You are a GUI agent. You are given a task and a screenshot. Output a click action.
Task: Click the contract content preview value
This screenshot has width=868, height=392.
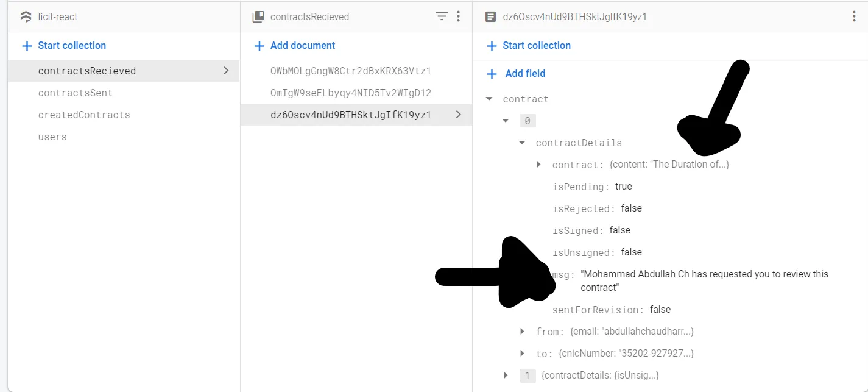[669, 165]
